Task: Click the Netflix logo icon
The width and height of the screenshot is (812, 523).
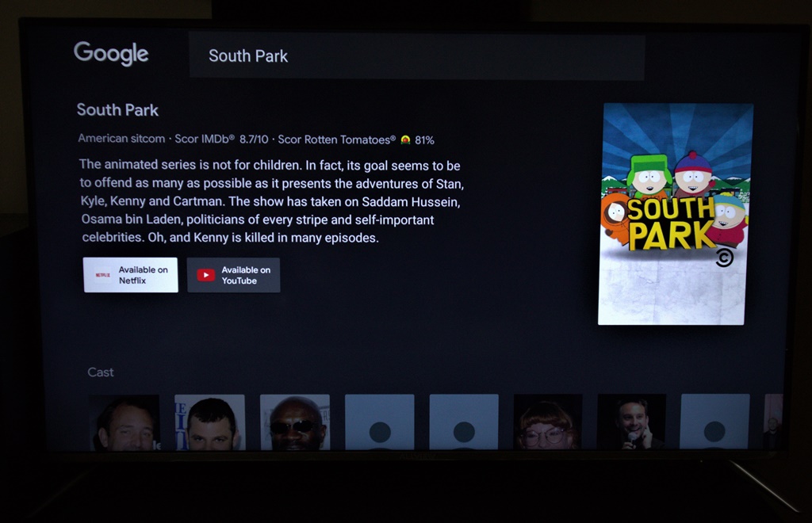Action: coord(102,275)
